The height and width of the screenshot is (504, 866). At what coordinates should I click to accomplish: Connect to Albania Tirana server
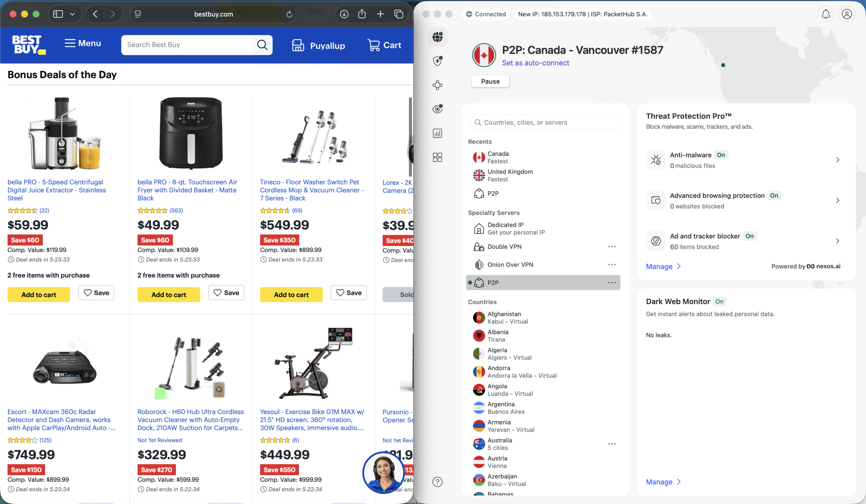point(543,336)
